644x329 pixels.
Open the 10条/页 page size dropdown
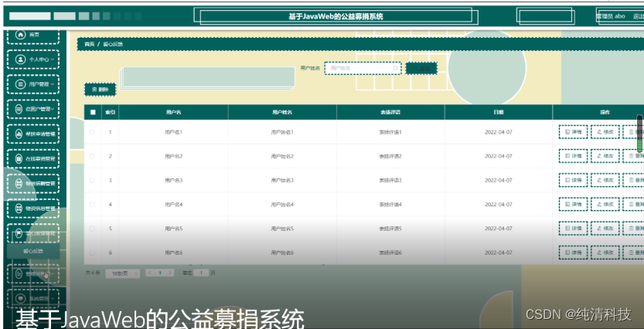click(x=122, y=273)
